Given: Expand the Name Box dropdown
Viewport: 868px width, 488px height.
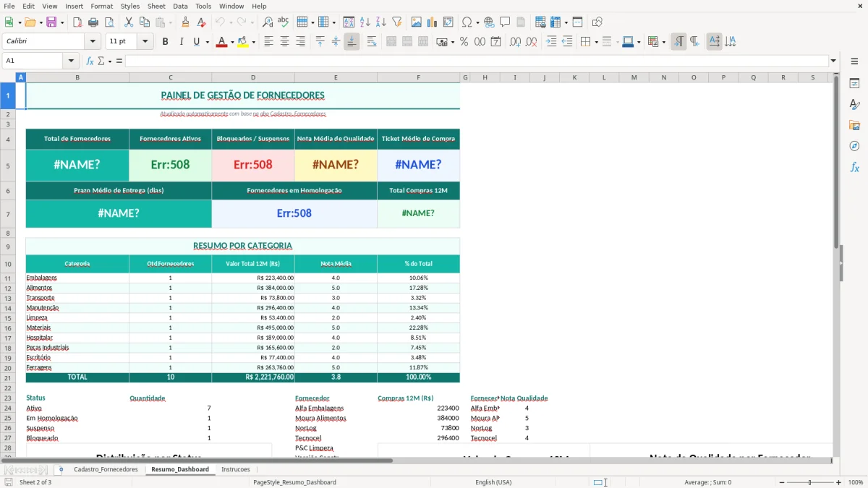Looking at the screenshot, I should (71, 61).
